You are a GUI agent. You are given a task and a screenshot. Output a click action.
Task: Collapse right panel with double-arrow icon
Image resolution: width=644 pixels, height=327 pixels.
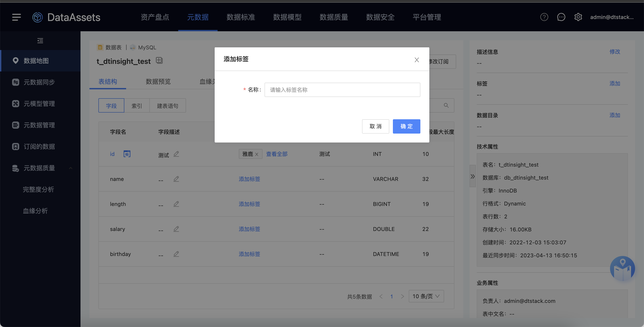[472, 176]
